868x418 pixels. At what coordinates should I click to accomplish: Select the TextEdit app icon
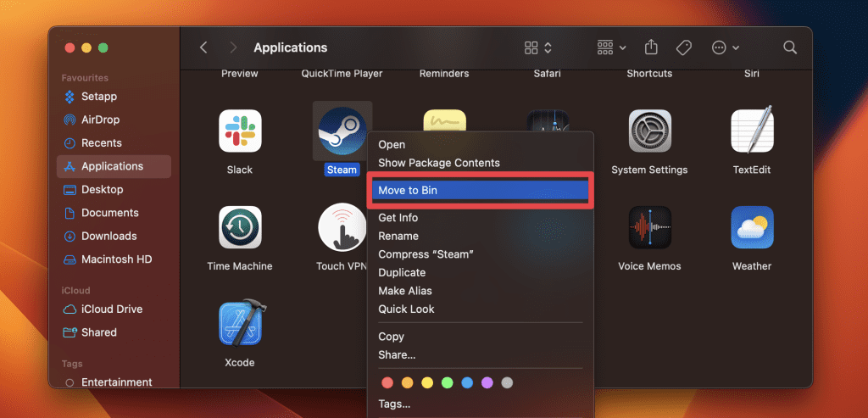point(751,131)
